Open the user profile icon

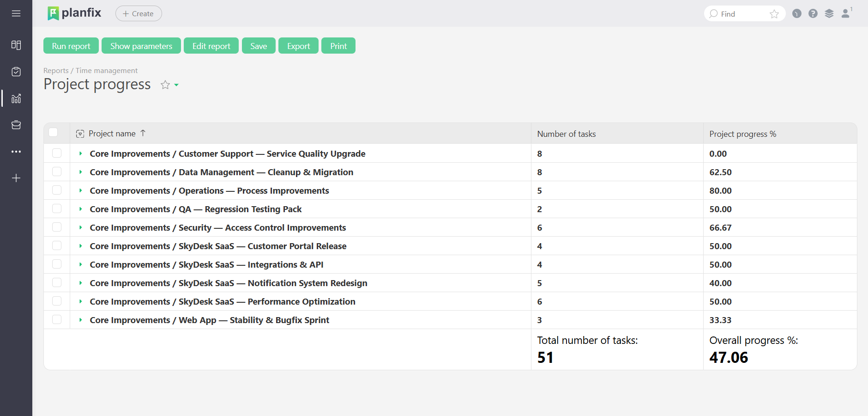846,13
